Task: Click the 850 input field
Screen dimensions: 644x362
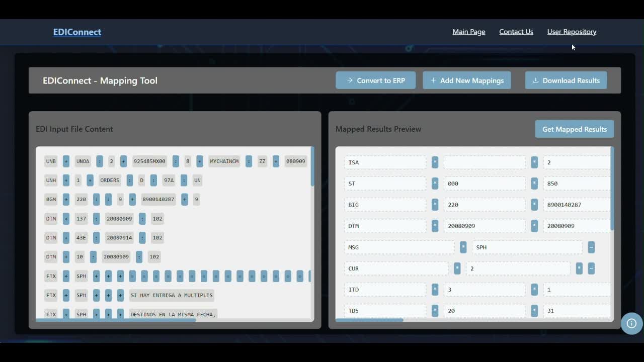Action: click(577, 184)
